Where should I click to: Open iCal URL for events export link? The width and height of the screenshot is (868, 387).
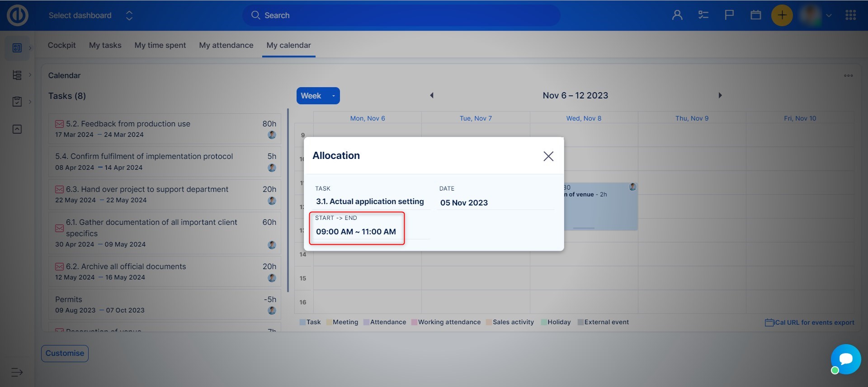809,322
